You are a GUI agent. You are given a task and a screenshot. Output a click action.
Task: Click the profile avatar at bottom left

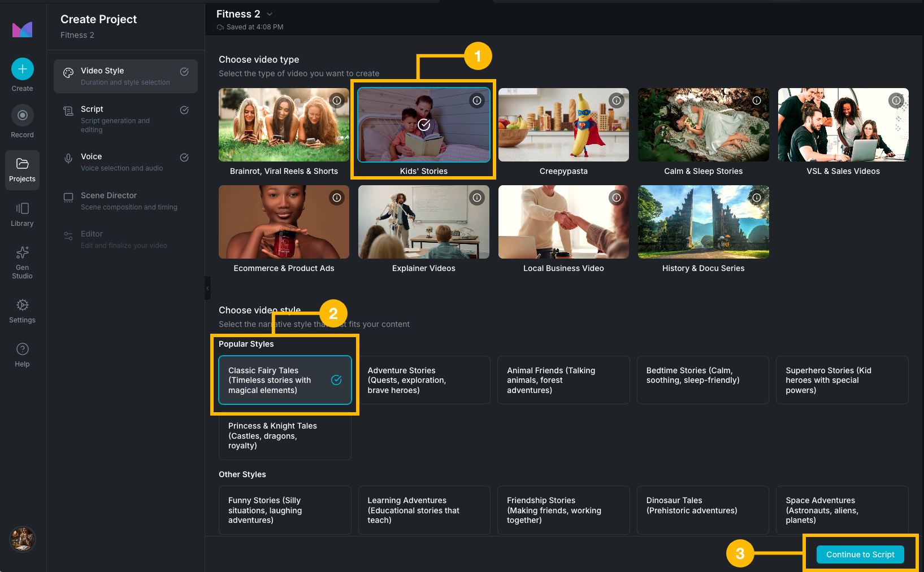click(x=22, y=539)
